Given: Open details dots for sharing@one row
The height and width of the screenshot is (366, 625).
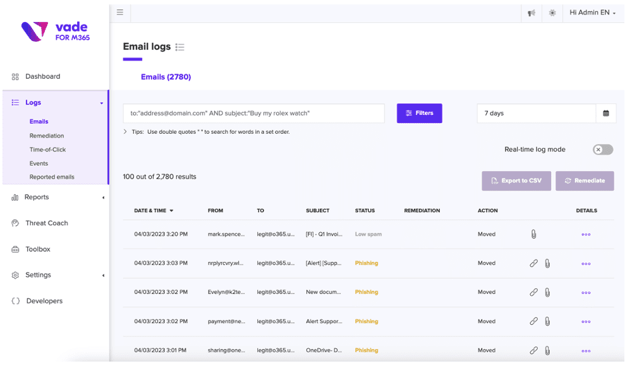Looking at the screenshot, I should coord(586,351).
